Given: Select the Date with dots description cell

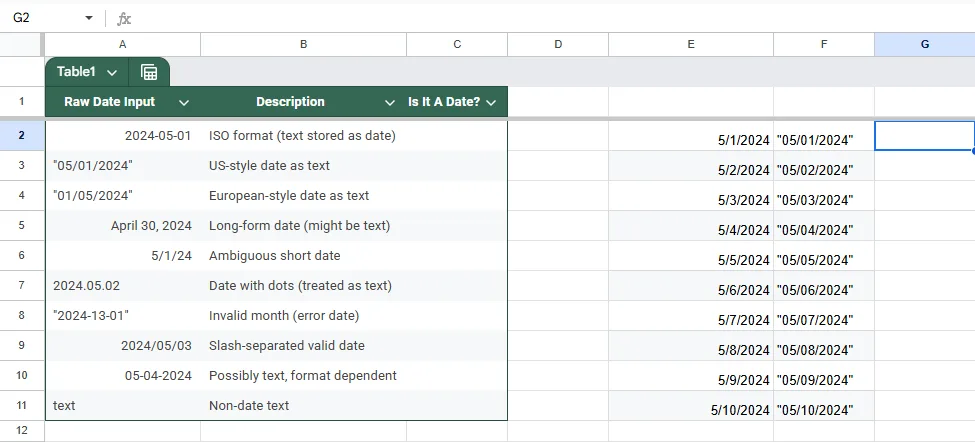Looking at the screenshot, I should click(x=303, y=285).
